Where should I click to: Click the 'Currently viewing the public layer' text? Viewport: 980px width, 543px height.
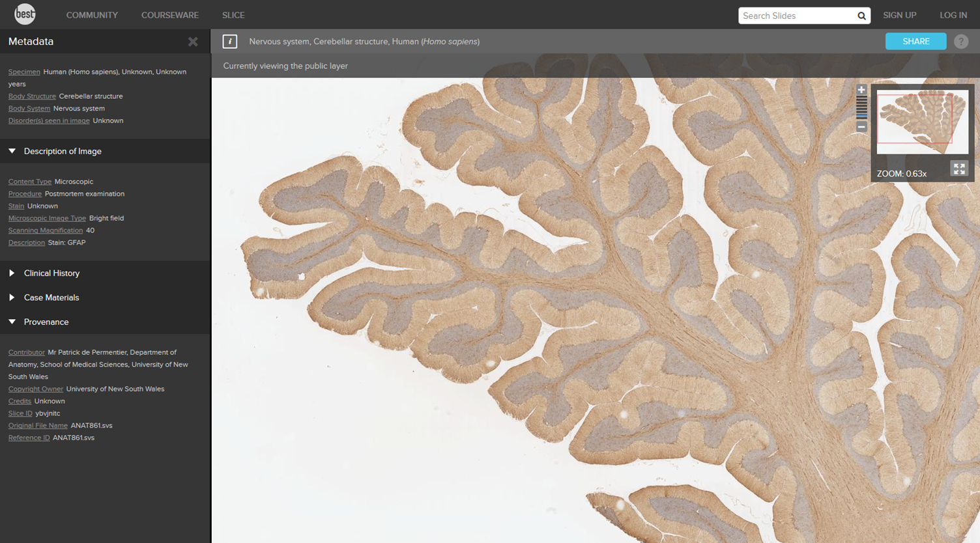[285, 66]
